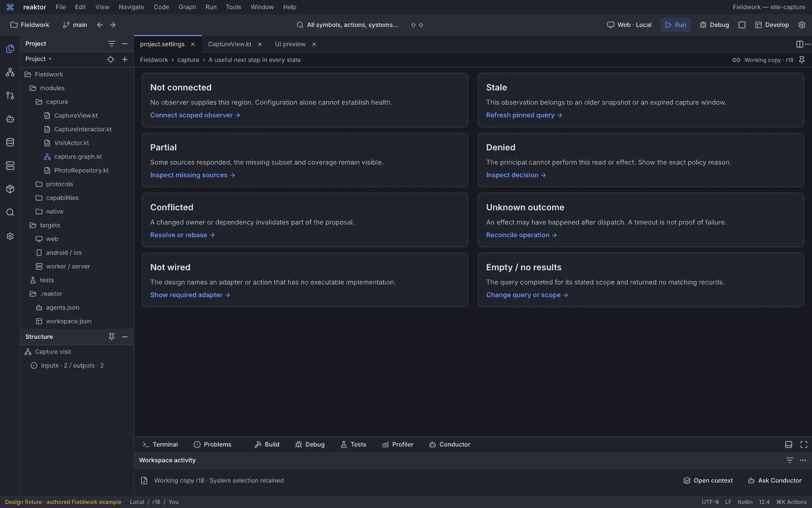This screenshot has height=508, width=812.
Task: Switch to the CaptureView.kt tab
Action: pyautogui.click(x=229, y=44)
